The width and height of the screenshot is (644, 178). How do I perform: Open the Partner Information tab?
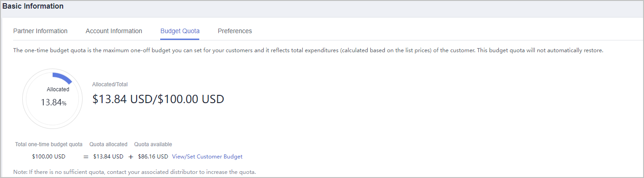[40, 31]
